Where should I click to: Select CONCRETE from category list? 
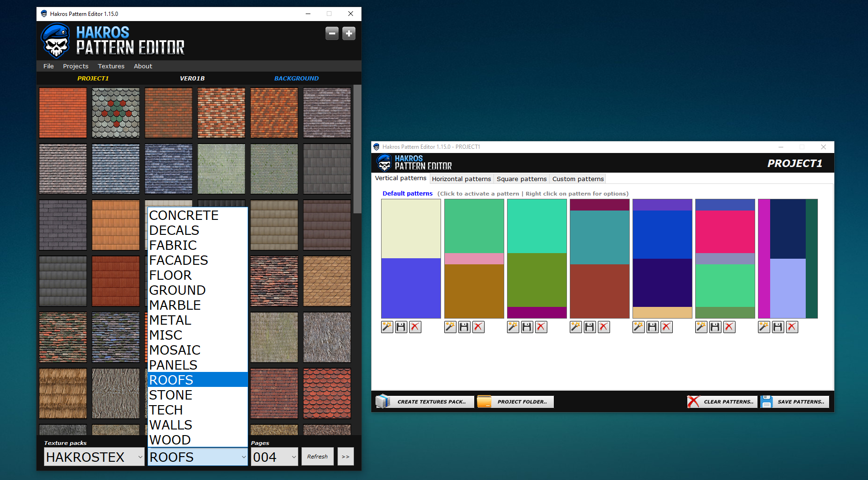tap(198, 215)
